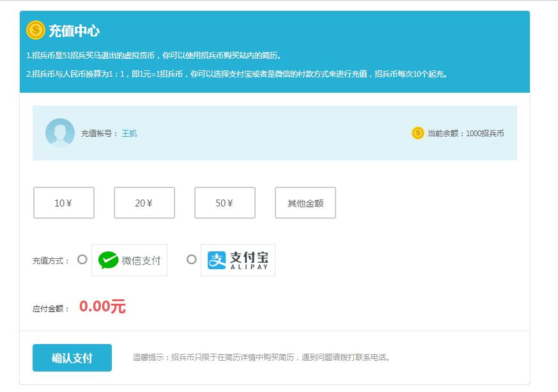Open the 其他金额 custom amount option
The width and height of the screenshot is (558, 392).
point(306,203)
